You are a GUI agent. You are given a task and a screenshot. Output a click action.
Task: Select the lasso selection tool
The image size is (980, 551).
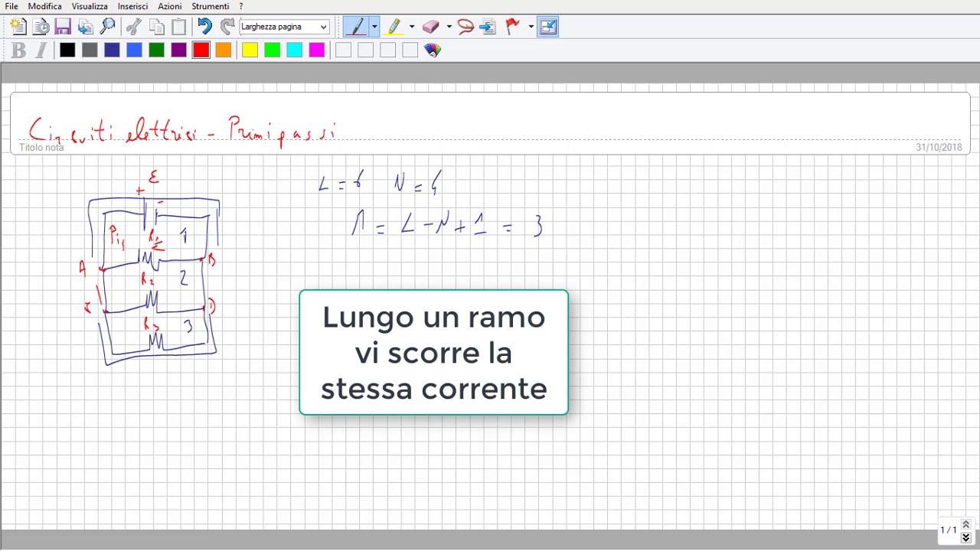coord(465,27)
